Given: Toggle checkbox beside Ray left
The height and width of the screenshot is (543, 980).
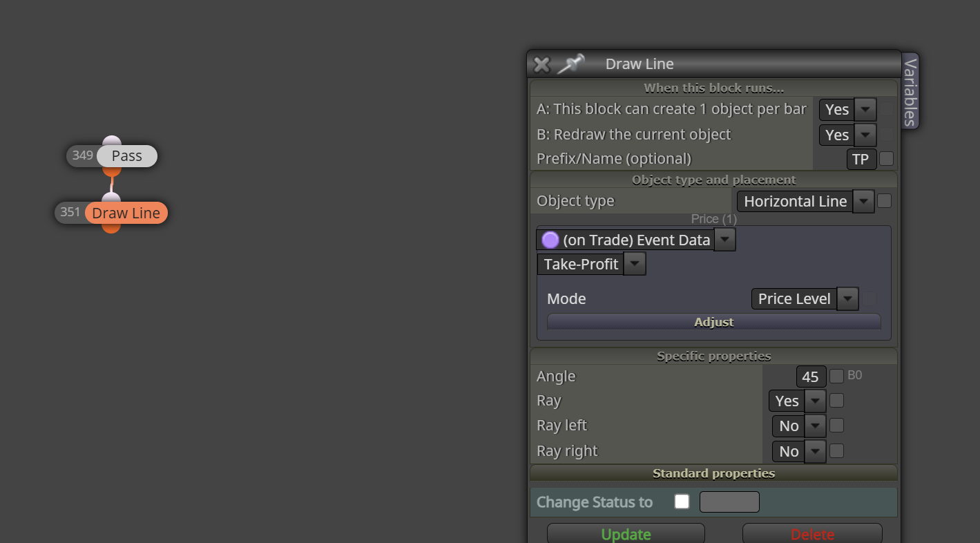Looking at the screenshot, I should click(x=836, y=426).
